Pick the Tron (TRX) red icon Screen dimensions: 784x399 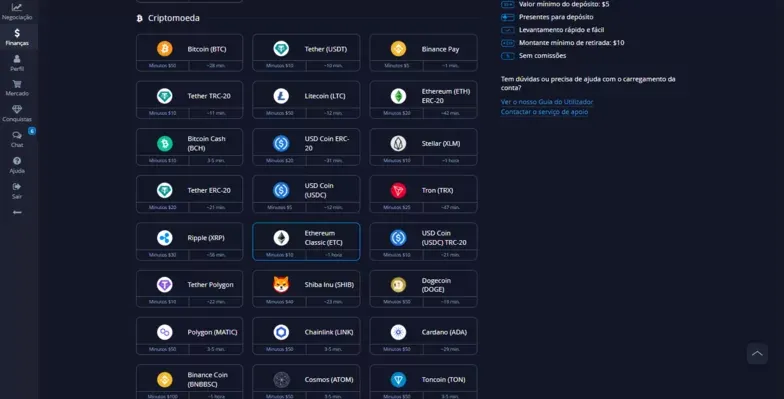[x=398, y=190]
